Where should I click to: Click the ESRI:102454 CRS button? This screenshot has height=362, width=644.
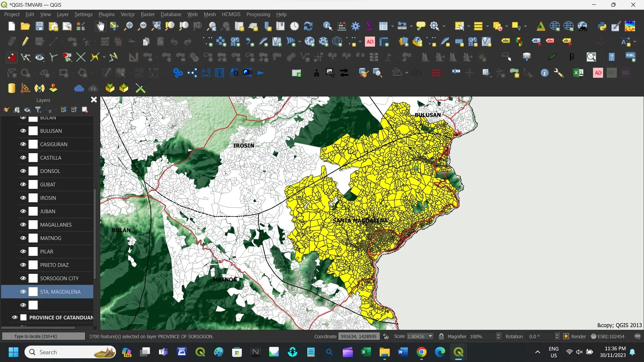[x=608, y=336]
